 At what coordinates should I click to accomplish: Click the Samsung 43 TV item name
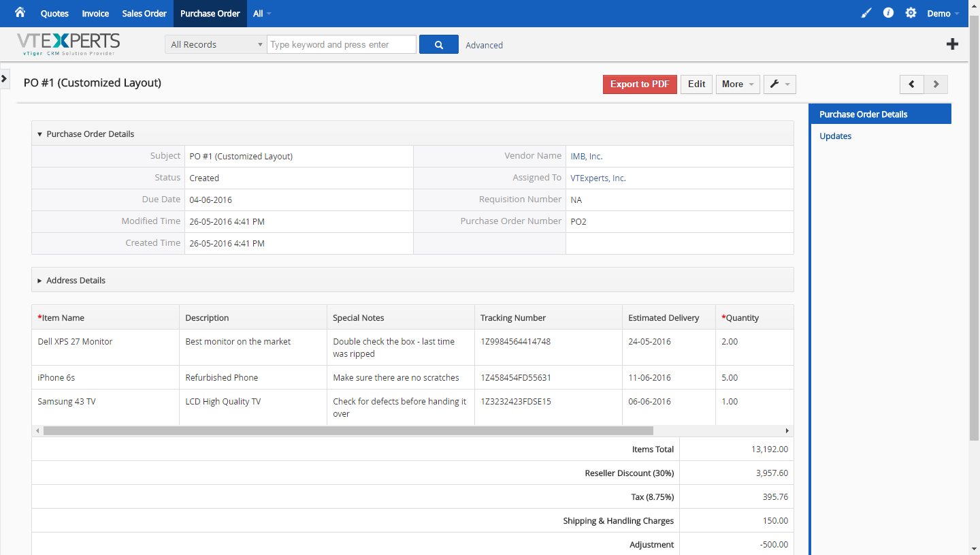pos(67,402)
